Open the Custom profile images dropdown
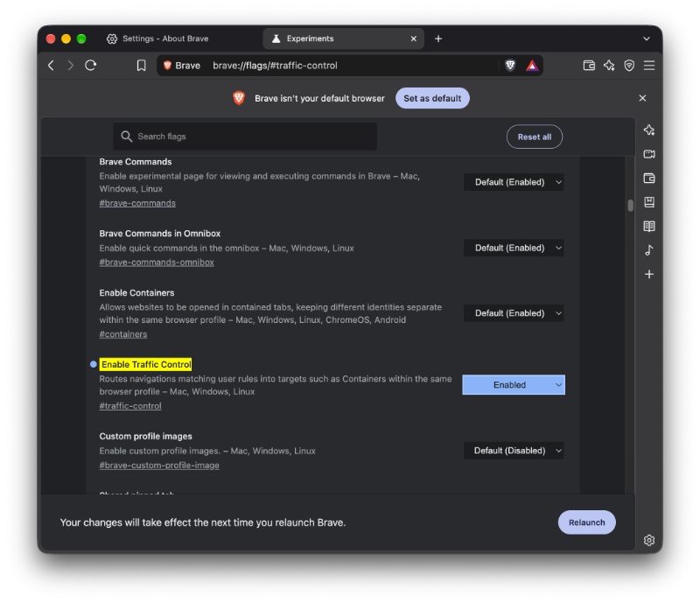This screenshot has width=700, height=603. coord(514,450)
